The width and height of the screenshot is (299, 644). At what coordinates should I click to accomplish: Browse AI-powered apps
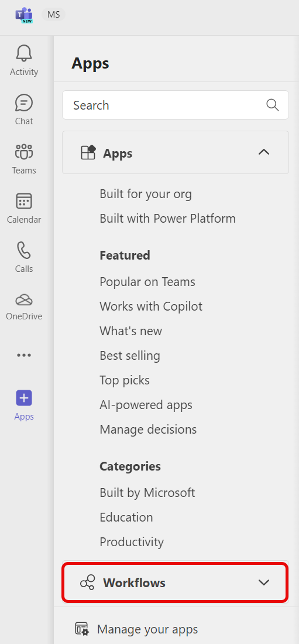click(x=146, y=405)
